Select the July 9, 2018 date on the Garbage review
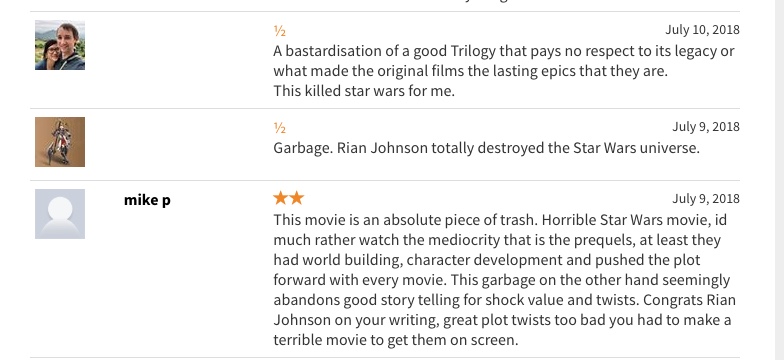784x360 pixels. coord(706,126)
